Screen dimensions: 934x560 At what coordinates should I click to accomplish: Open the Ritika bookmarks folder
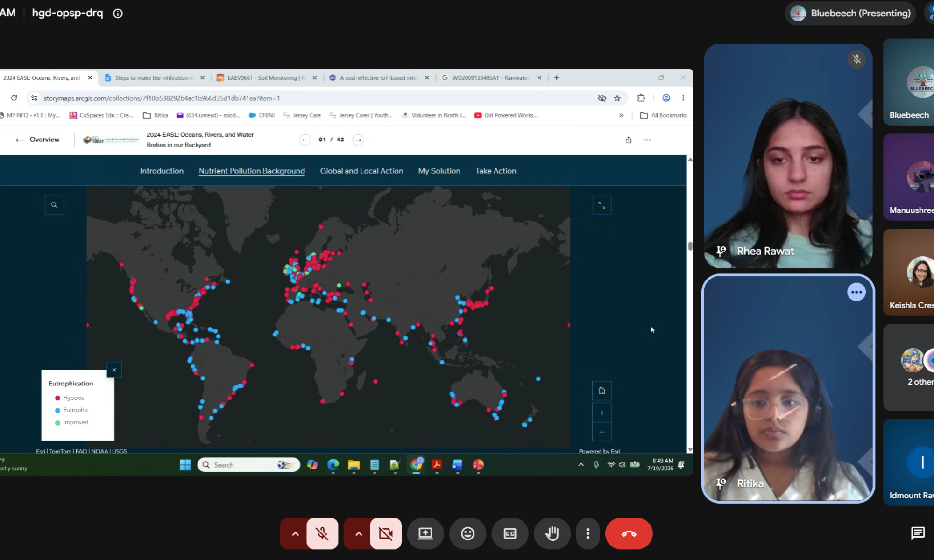pyautogui.click(x=156, y=115)
